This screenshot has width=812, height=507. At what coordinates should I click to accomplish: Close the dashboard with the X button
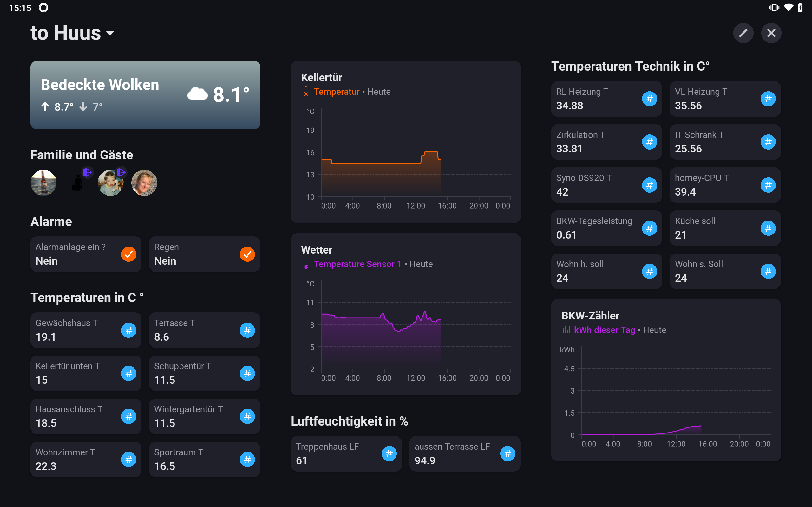[771, 33]
